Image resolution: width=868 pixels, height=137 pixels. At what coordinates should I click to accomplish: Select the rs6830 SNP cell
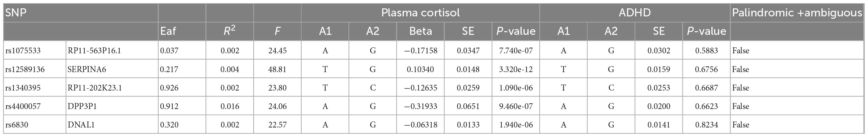click(35, 124)
